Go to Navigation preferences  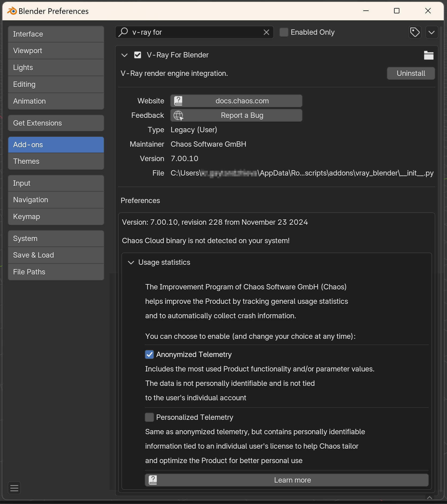click(56, 200)
